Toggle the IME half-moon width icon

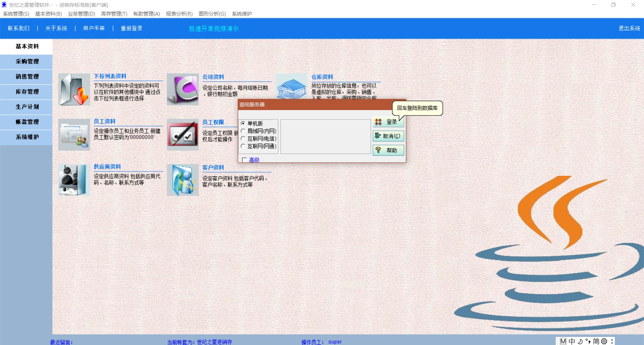click(580, 341)
